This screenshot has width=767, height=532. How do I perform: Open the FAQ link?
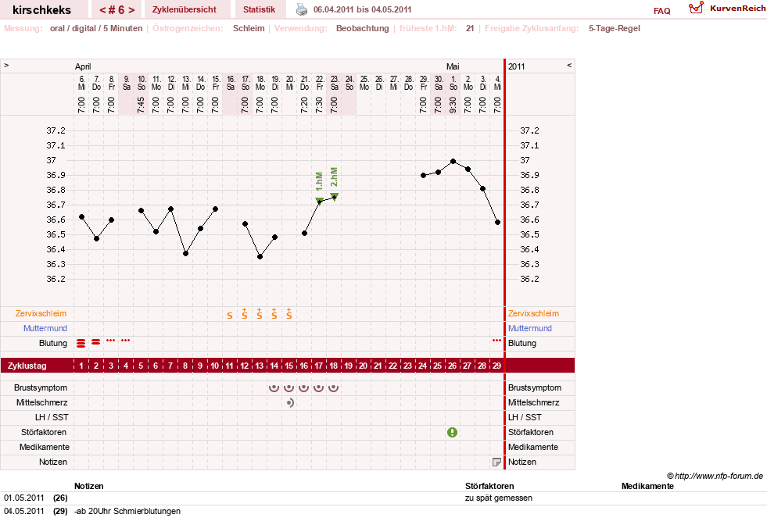(x=661, y=11)
